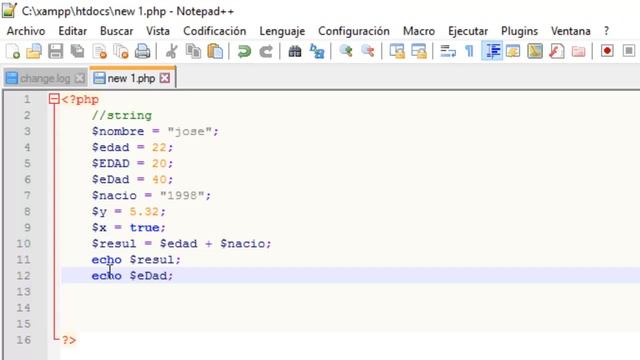This screenshot has width=640, height=360.
Task: Click the $EDAD = 20 line
Action: pyautogui.click(x=132, y=164)
